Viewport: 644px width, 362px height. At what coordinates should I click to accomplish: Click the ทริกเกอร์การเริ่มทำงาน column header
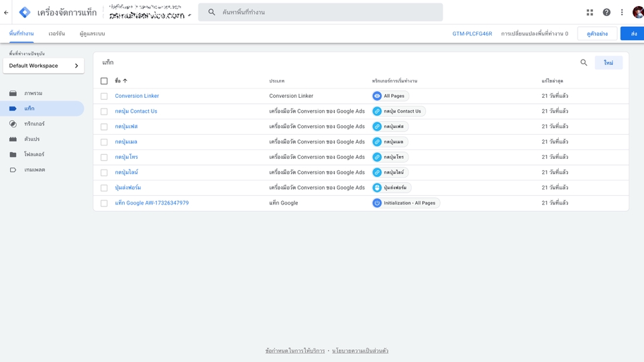coord(394,81)
